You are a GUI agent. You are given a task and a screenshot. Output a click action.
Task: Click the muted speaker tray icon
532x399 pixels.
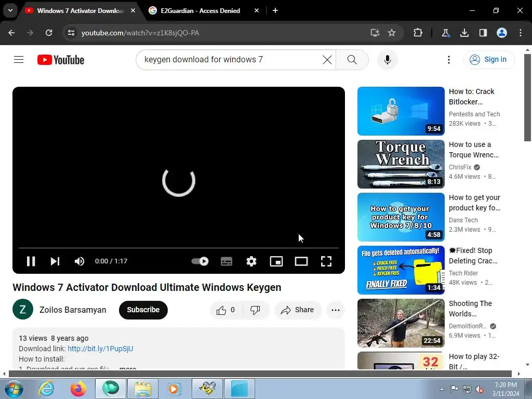(480, 389)
